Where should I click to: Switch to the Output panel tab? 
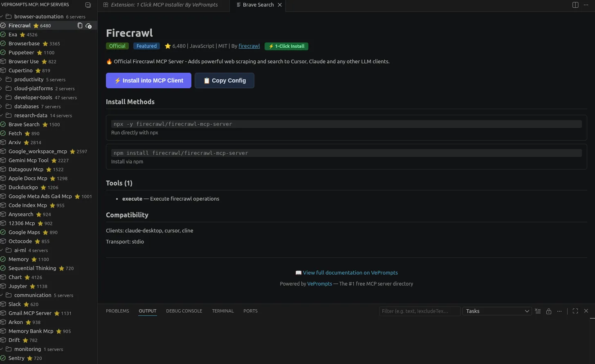[148, 311]
